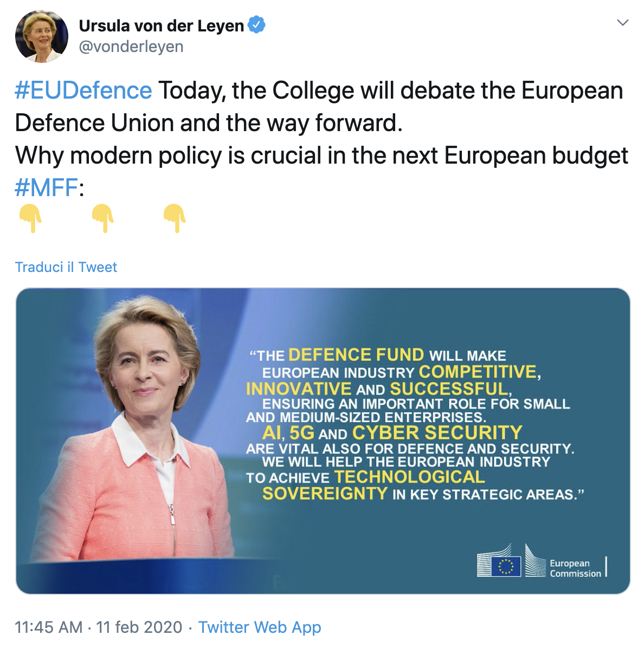Viewport: 644px width, 648px height.
Task: Click the second pointing-down hand emoji
Action: [103, 218]
